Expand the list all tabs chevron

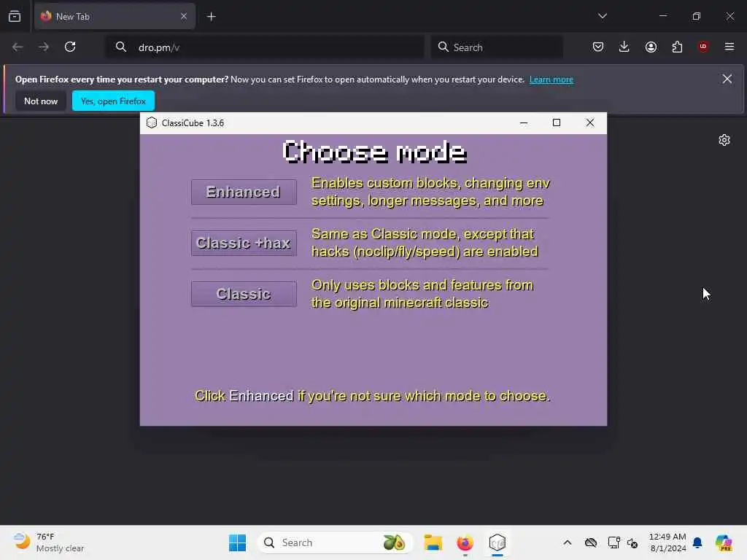602,16
